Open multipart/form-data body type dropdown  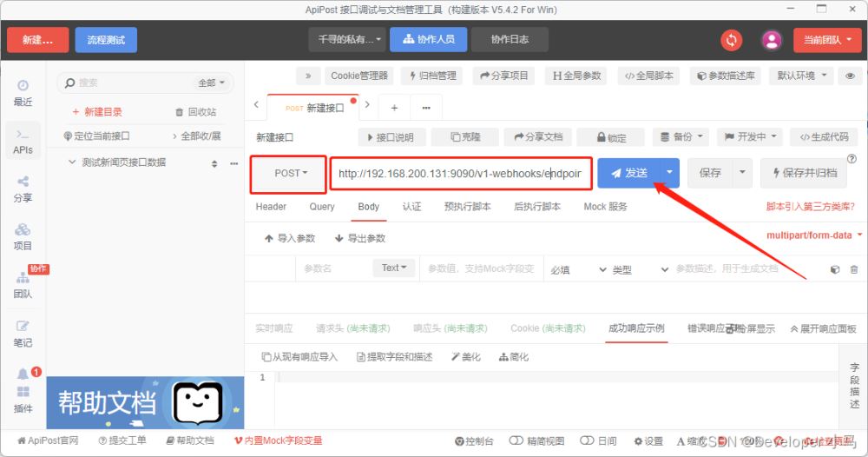[813, 235]
